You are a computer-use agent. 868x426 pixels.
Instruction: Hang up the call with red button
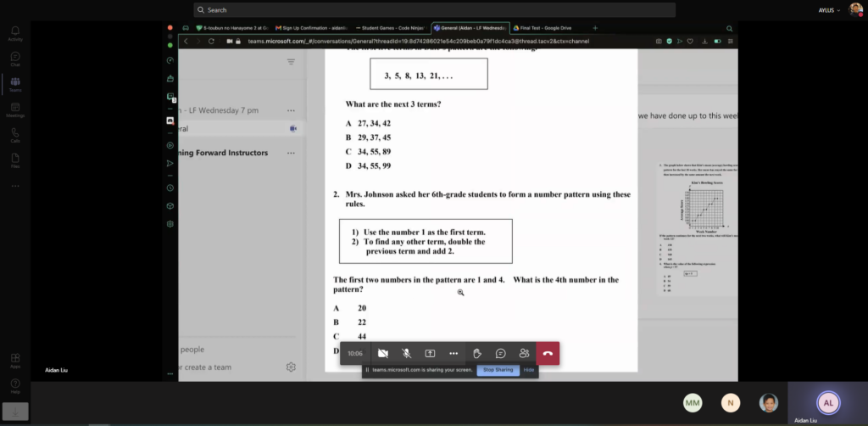[x=548, y=353]
